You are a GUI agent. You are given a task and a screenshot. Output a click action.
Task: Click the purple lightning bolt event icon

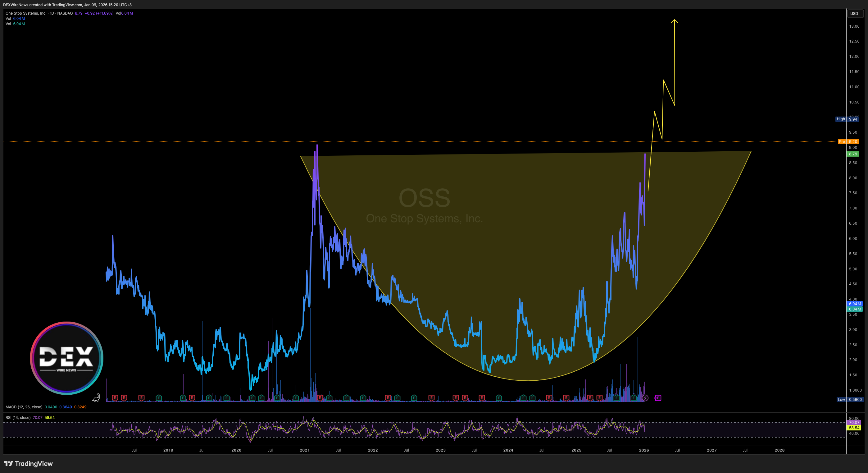(645, 398)
